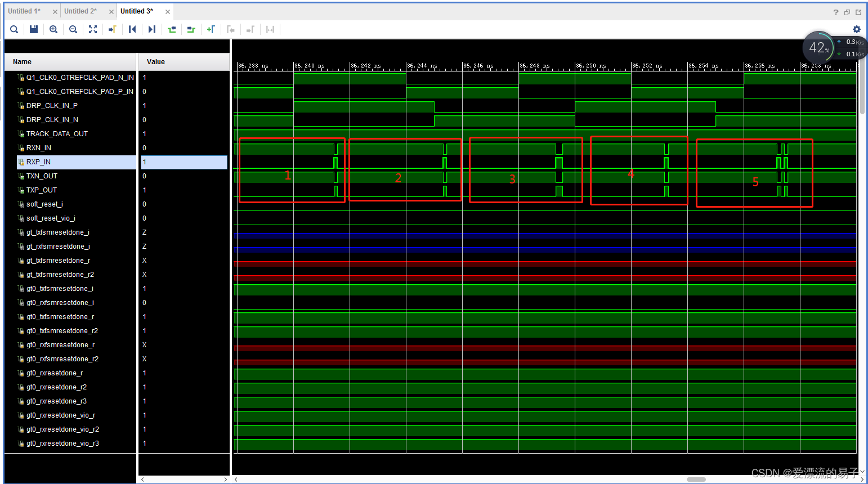Go to next transition icon
This screenshot has width=868, height=484.
(191, 29)
